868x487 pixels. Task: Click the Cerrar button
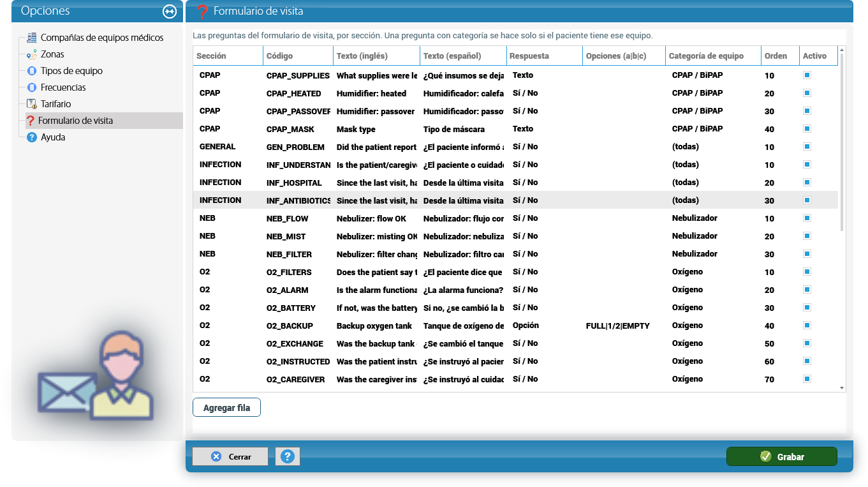[x=230, y=456]
